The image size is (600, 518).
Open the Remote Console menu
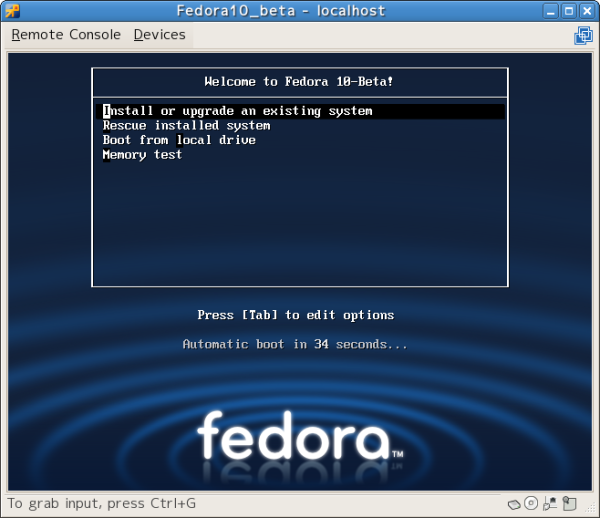(66, 35)
